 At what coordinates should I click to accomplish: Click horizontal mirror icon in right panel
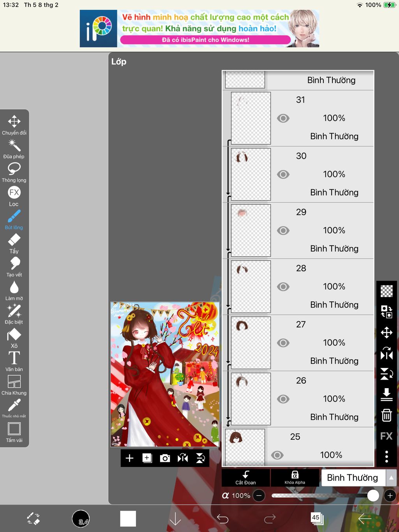(x=387, y=353)
